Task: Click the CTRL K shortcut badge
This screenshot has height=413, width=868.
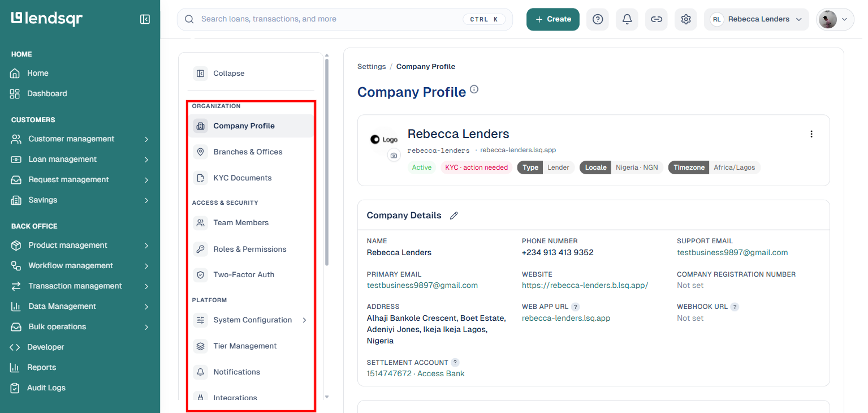Action: point(483,19)
